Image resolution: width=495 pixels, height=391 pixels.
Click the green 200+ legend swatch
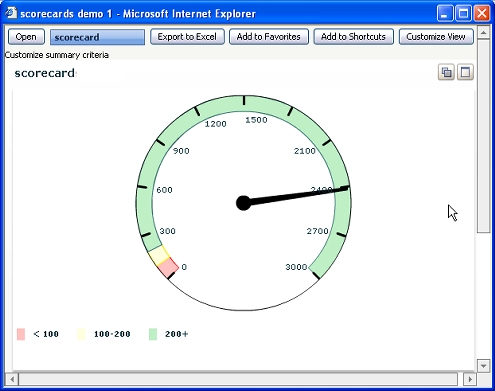[x=153, y=334]
